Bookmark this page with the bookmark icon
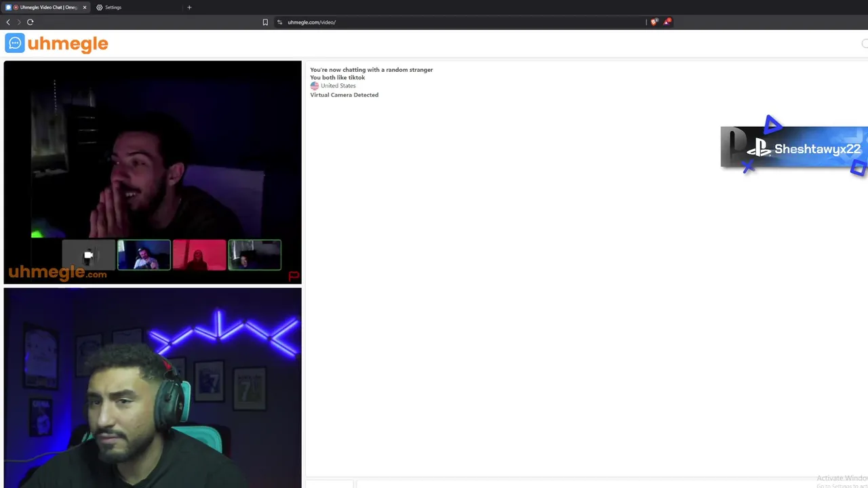Viewport: 868px width, 488px height. (265, 22)
